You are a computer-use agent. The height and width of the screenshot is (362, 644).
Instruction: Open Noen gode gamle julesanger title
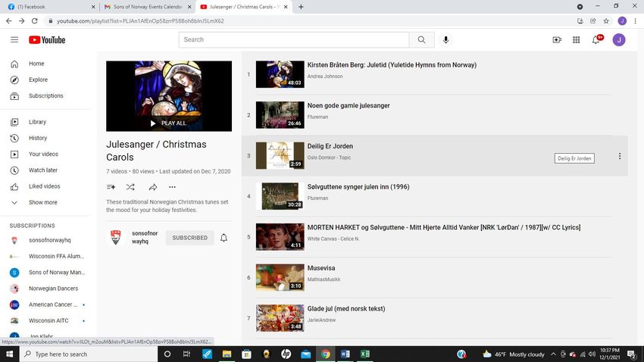tap(349, 105)
